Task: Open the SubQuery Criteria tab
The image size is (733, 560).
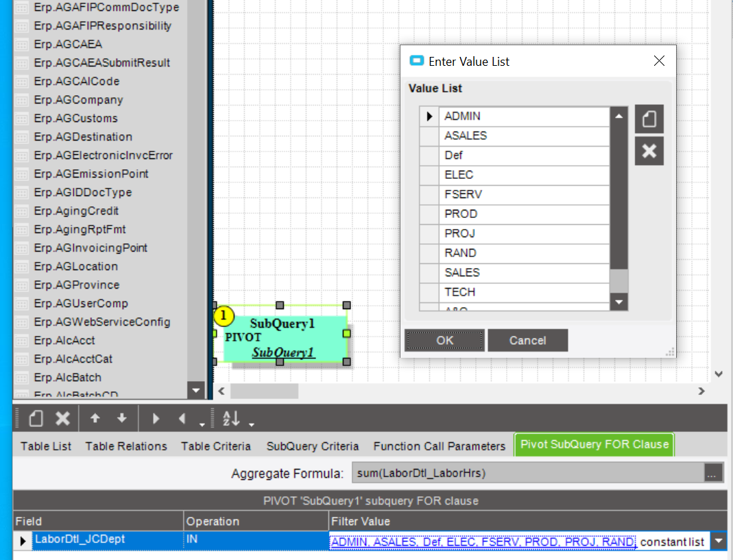Action: [x=312, y=446]
